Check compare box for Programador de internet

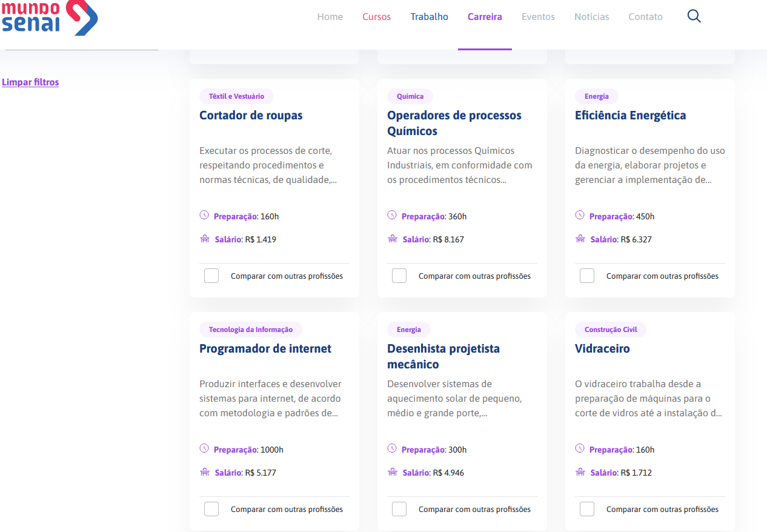coord(211,509)
